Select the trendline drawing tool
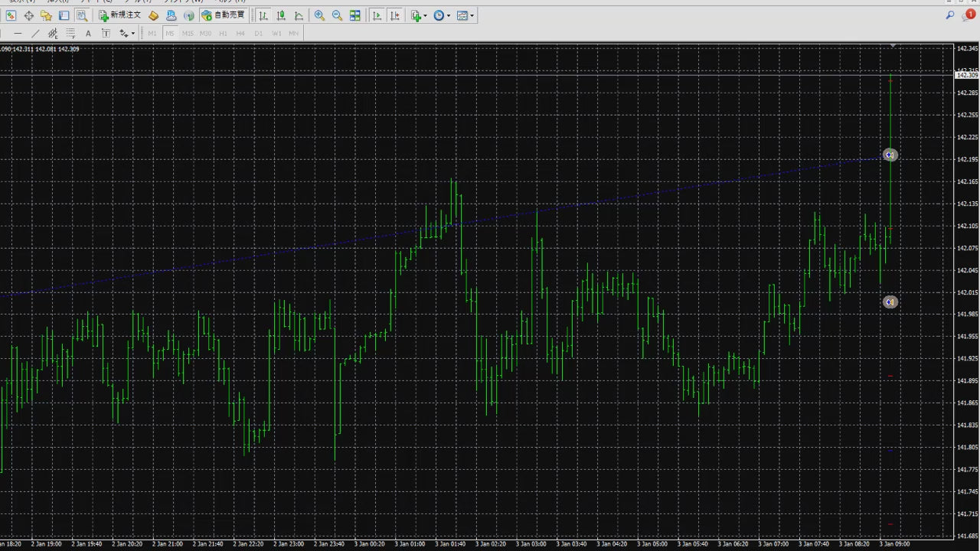 click(x=35, y=34)
